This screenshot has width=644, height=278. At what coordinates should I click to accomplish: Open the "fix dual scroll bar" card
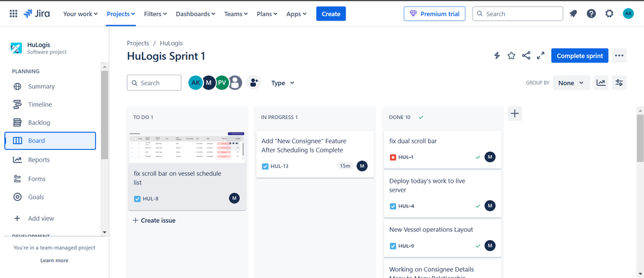pos(442,150)
